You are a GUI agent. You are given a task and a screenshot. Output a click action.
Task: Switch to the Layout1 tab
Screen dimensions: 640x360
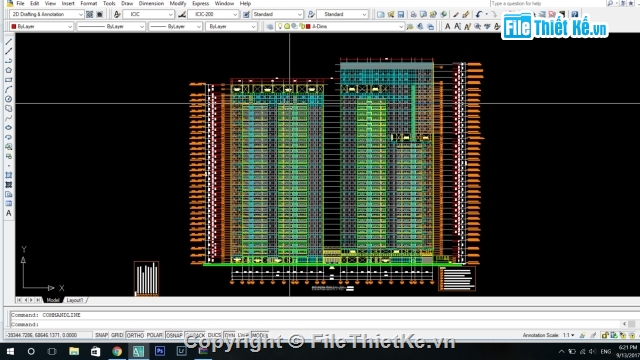tap(75, 300)
